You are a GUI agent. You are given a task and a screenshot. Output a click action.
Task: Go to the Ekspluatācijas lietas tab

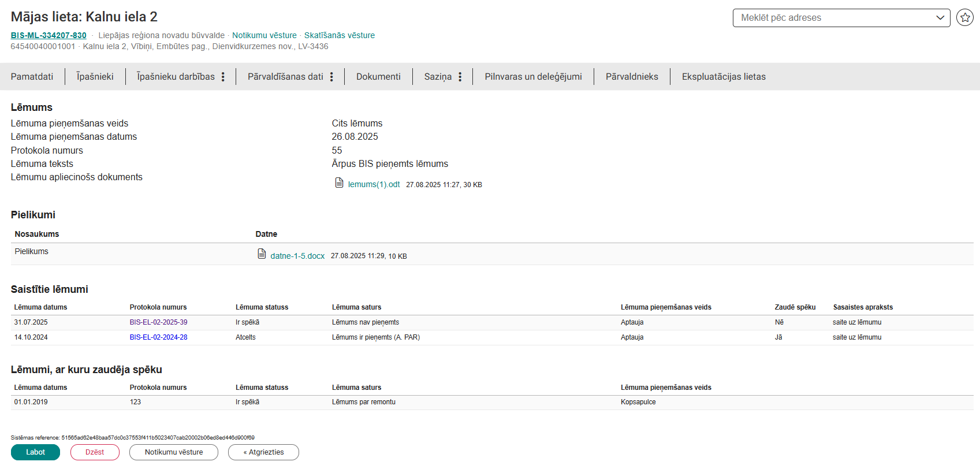723,77
